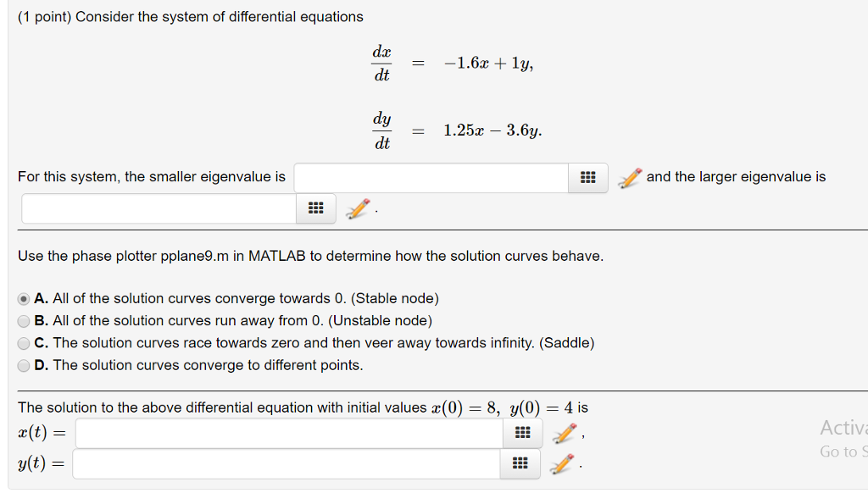Open the keypad for the smaller eigenvalue field
This screenshot has height=493, width=868.
click(x=587, y=177)
